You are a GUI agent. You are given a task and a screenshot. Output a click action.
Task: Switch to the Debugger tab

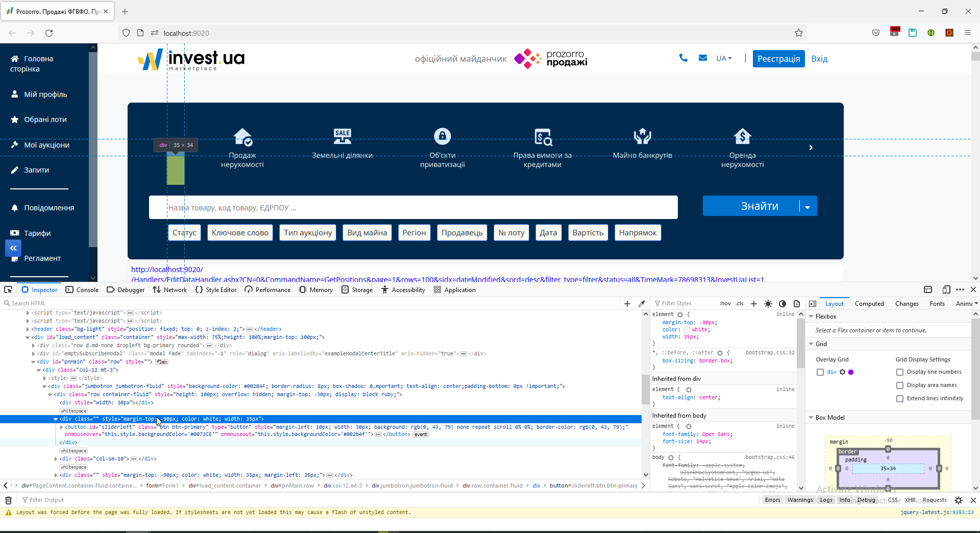(126, 289)
